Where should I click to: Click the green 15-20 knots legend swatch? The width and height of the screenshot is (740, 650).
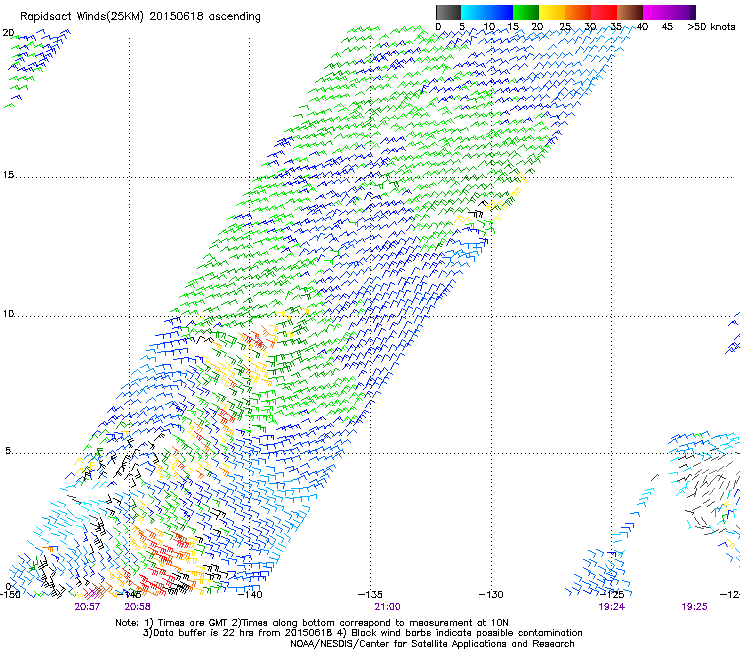[x=526, y=12]
